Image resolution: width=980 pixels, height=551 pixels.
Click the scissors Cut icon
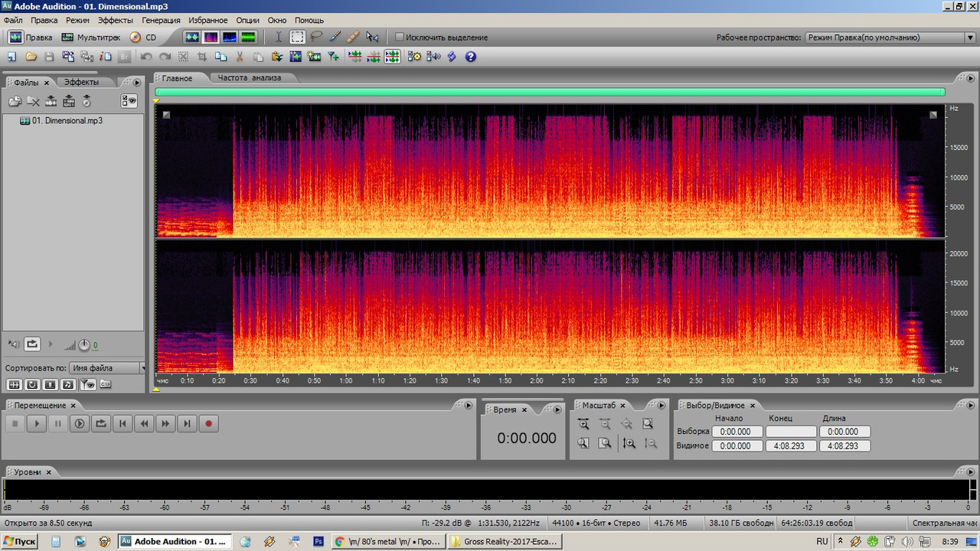240,57
